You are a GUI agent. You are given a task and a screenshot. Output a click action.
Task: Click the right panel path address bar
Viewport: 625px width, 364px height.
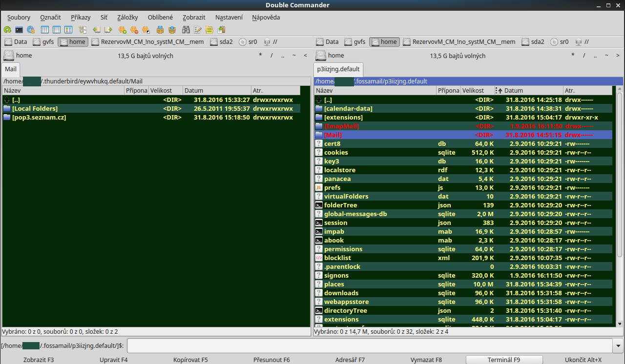469,81
